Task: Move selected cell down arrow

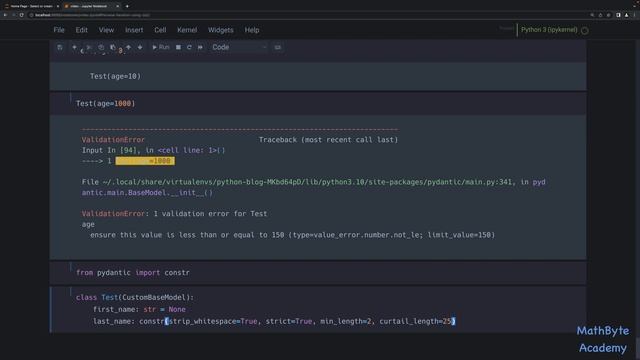Action: (140, 47)
